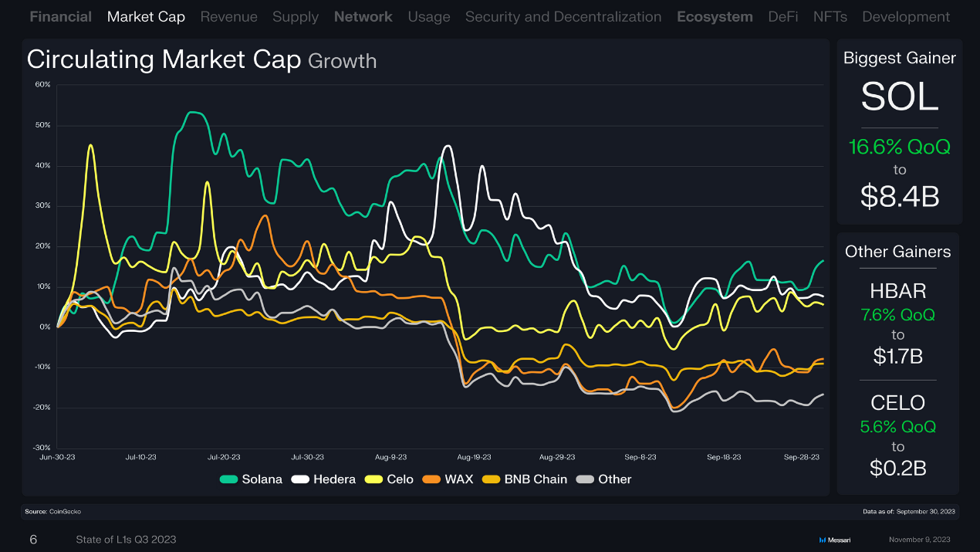Open the Revenue tab
The width and height of the screenshot is (980, 552).
coord(228,16)
